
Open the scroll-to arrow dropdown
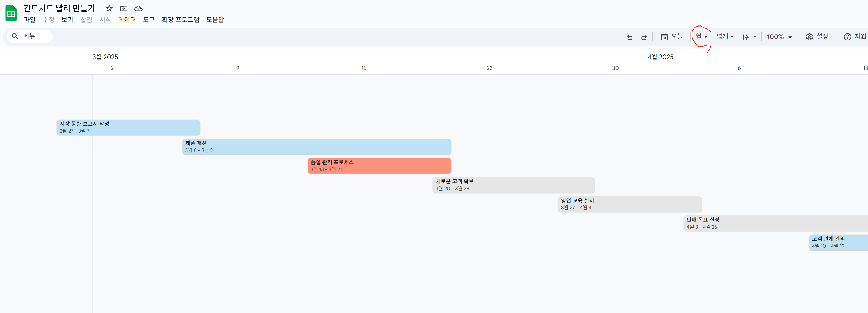[750, 37]
